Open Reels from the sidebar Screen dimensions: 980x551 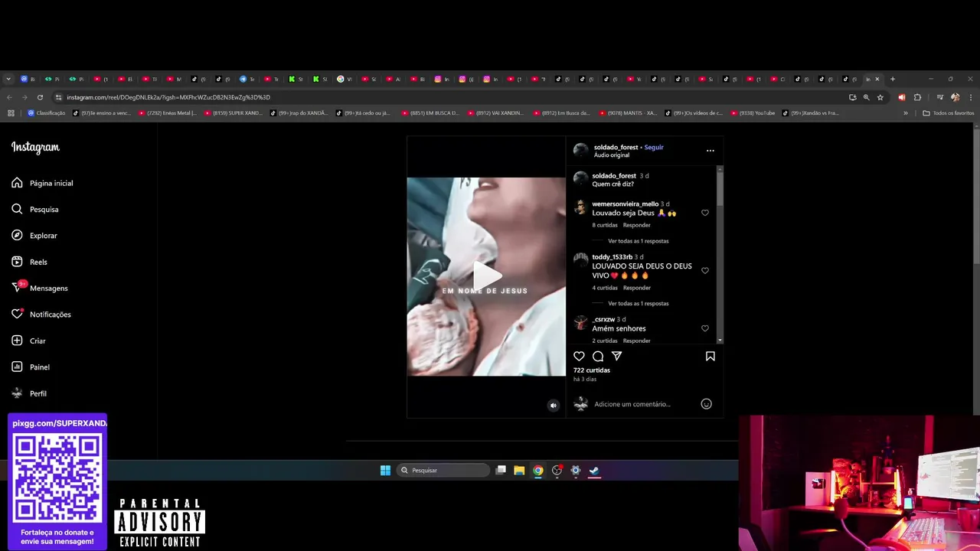tap(29, 262)
